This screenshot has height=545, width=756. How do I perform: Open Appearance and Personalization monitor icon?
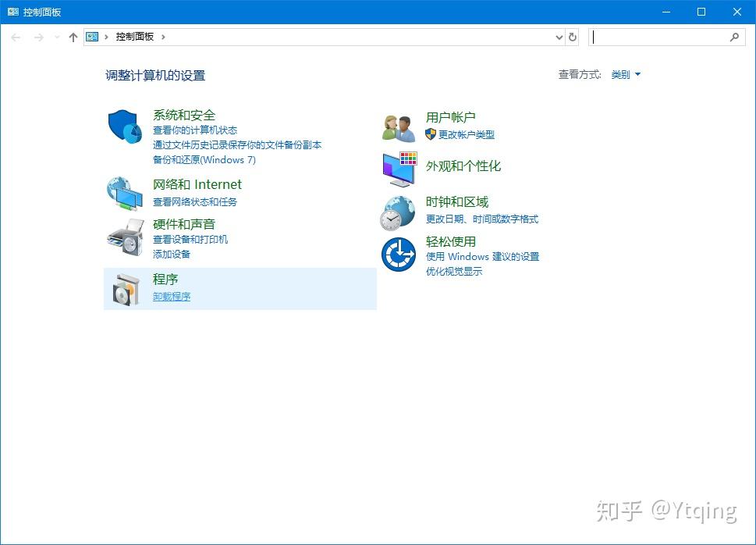tap(399, 169)
